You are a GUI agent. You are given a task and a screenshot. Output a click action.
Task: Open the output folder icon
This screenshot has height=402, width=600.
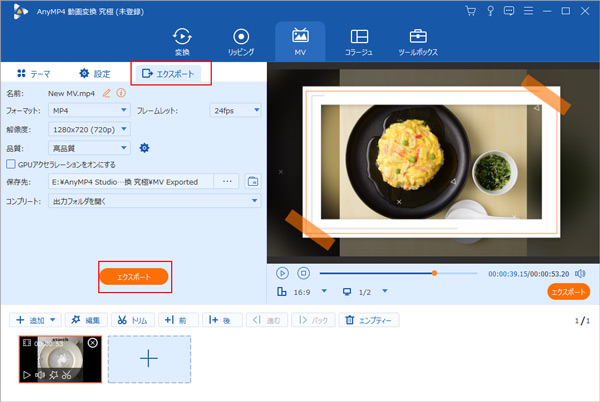[253, 181]
